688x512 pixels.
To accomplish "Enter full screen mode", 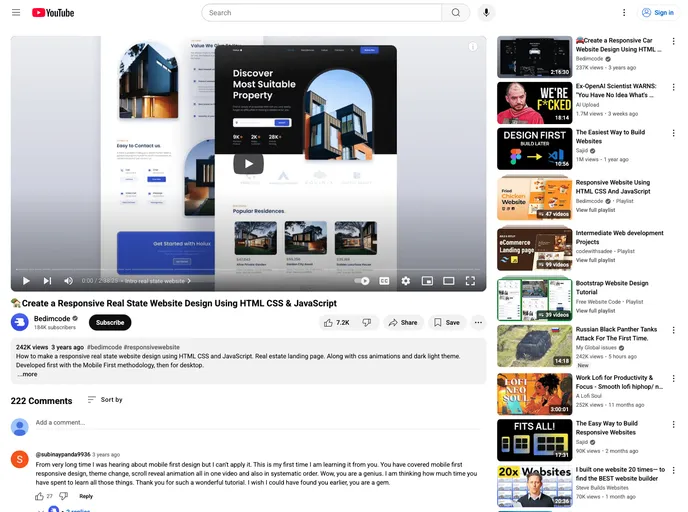I will click(470, 281).
